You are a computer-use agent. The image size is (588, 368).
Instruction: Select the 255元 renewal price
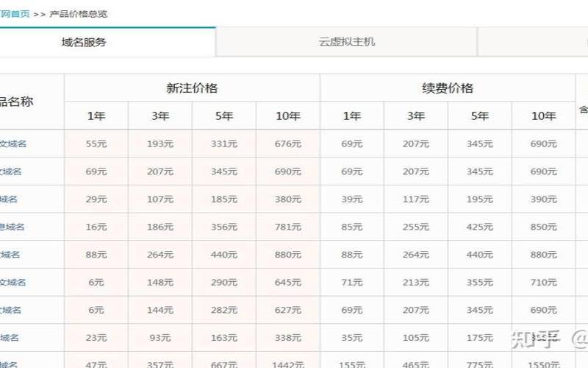415,227
